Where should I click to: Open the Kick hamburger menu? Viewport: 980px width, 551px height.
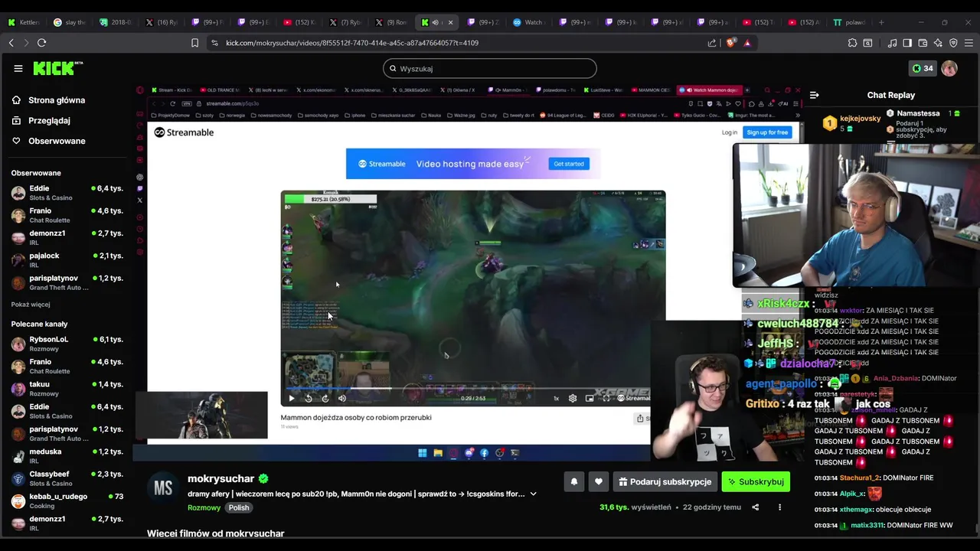pos(18,68)
